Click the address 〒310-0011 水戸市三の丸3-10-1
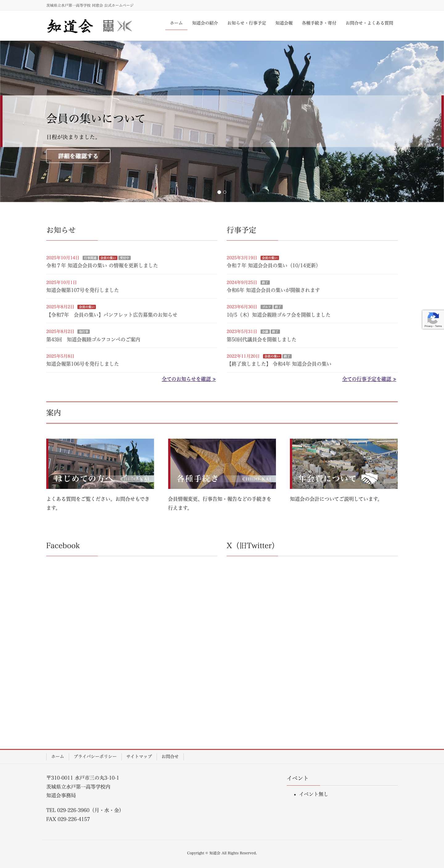Screen dimensions: 444x868 click(x=83, y=778)
